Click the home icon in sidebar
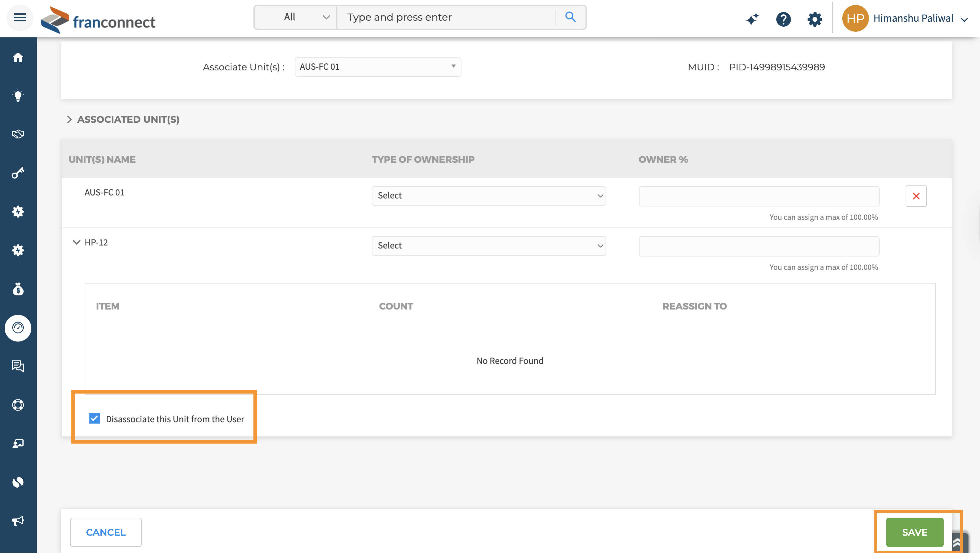 tap(18, 57)
